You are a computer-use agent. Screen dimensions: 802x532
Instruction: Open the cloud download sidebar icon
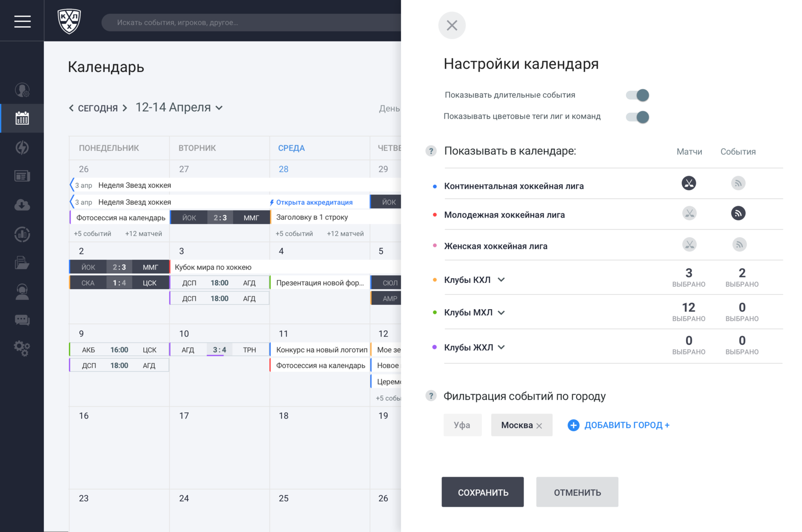(x=22, y=205)
